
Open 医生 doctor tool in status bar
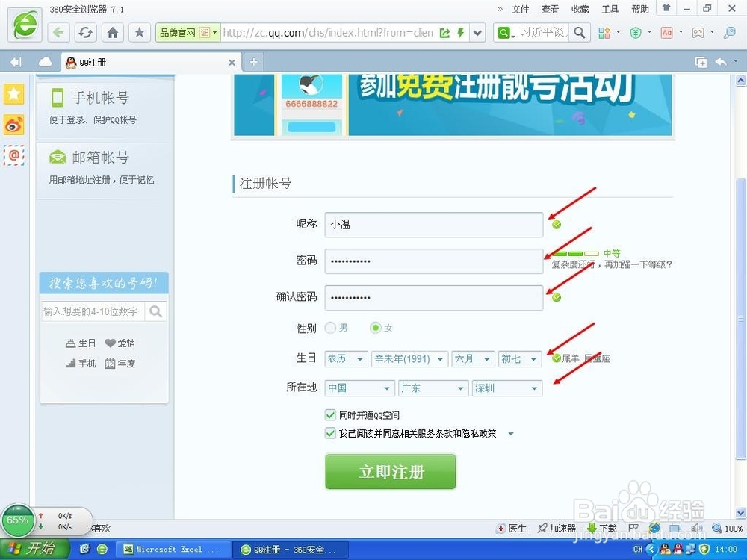(x=512, y=528)
